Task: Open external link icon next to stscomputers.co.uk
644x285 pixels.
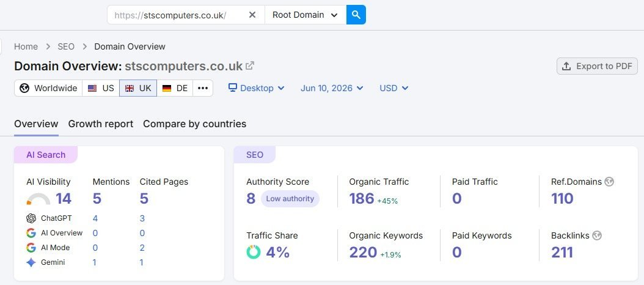Action: coord(250,65)
